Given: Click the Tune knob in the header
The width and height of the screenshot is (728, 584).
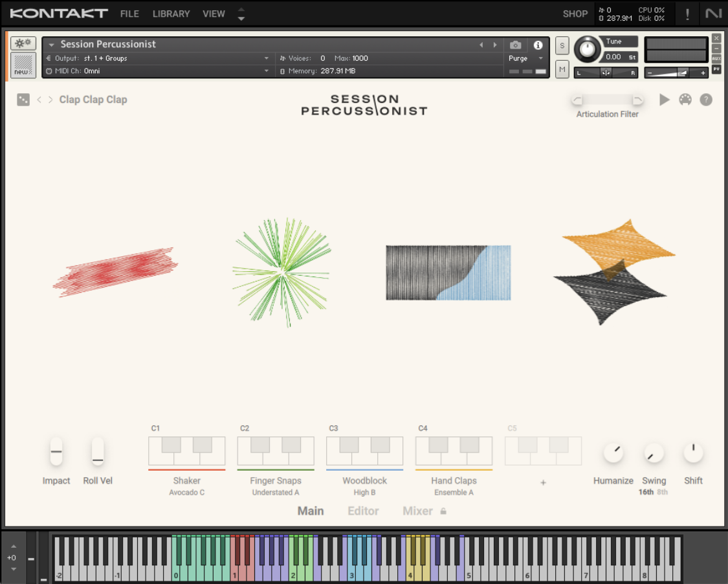Looking at the screenshot, I should tap(588, 49).
